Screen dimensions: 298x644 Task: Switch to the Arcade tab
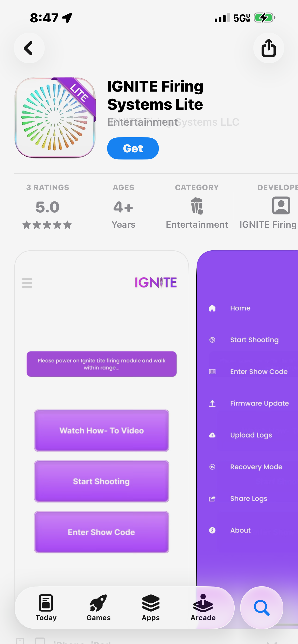tap(203, 608)
